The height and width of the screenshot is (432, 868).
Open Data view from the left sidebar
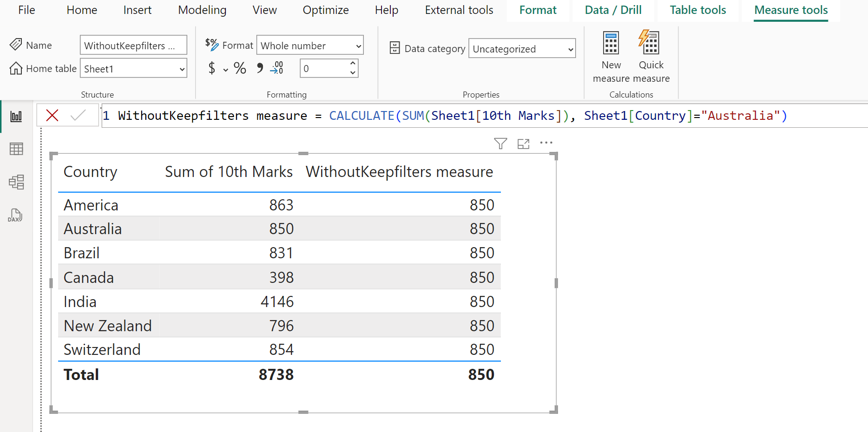(16, 149)
